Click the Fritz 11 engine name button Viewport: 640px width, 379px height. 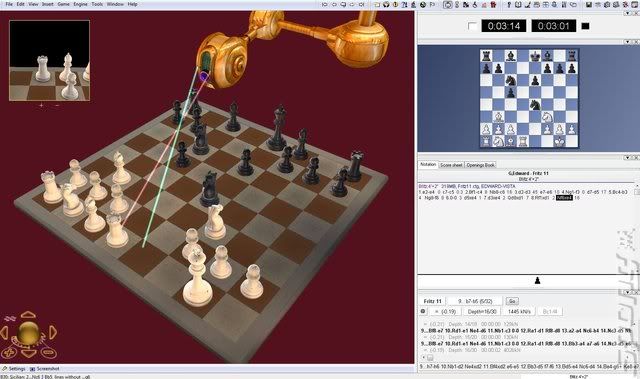tap(432, 301)
